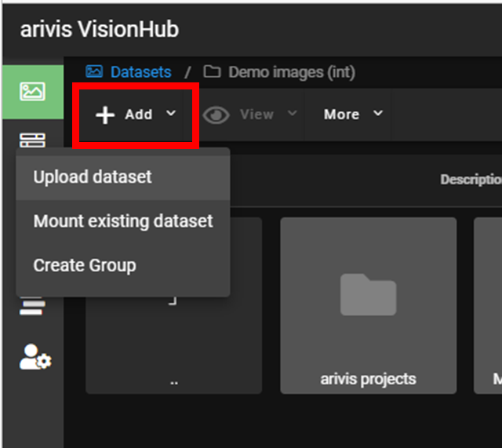502x448 pixels.
Task: Open the storage servers sidebar icon
Action: (x=32, y=140)
